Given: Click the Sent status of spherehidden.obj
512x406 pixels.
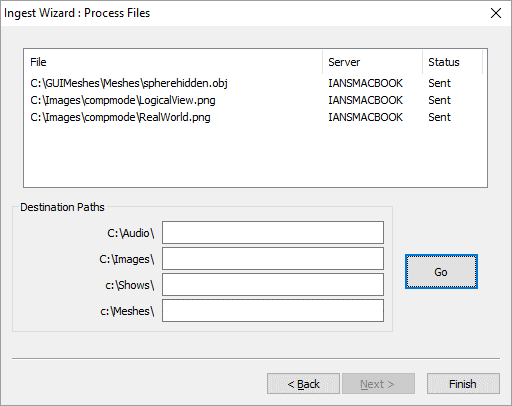Looking at the screenshot, I should 439,83.
